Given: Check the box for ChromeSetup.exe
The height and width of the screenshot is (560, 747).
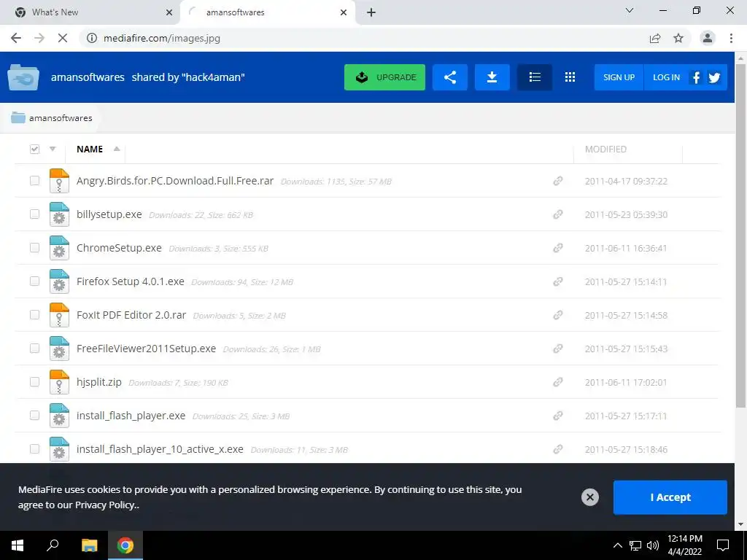Looking at the screenshot, I should coord(34,248).
